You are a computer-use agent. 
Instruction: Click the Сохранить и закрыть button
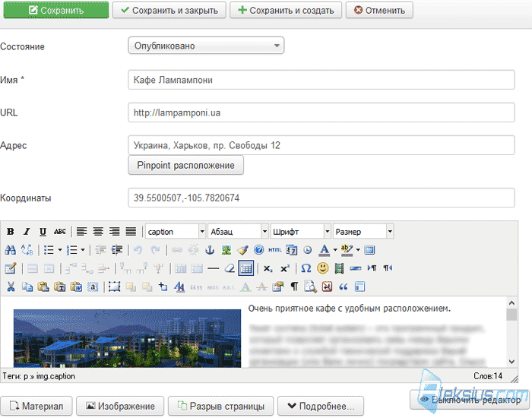(169, 10)
